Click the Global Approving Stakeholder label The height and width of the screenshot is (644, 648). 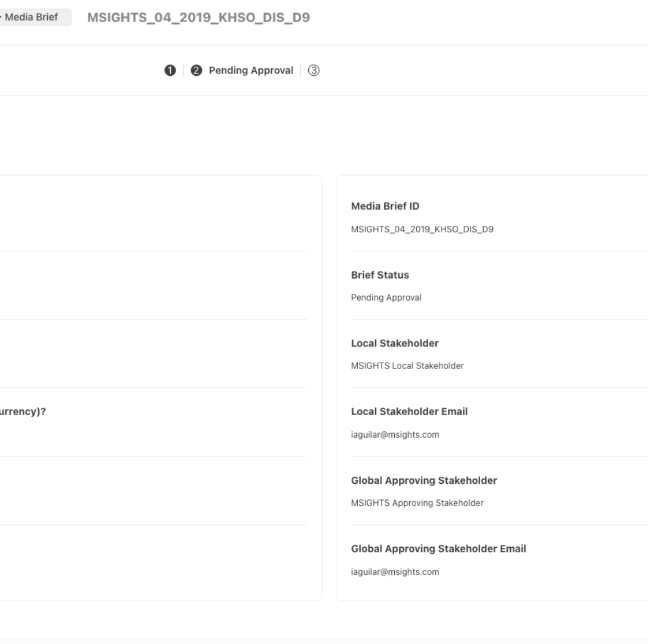coord(424,480)
